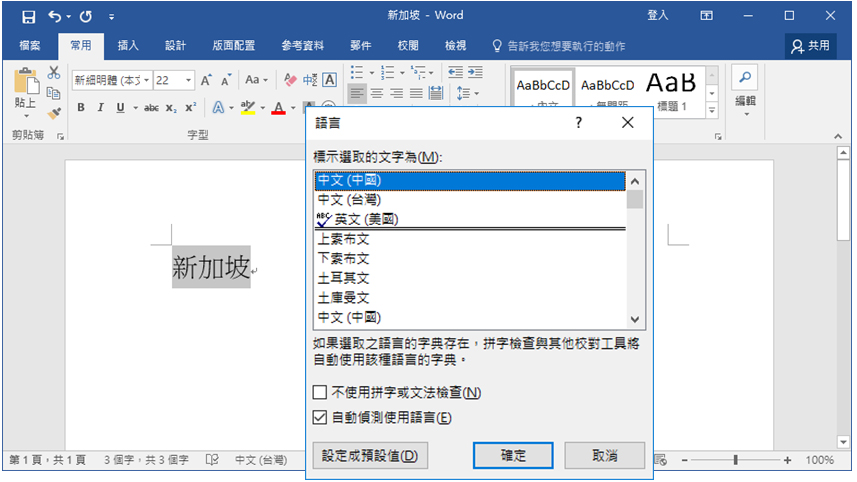
Task: Undo the last action
Action: [55, 16]
